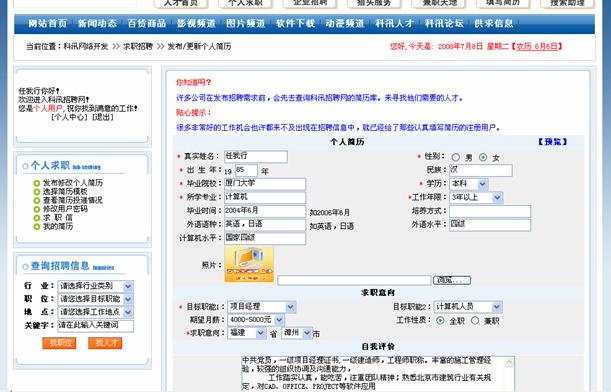Click the photo file path input field
611x392 pixels.
click(x=354, y=280)
